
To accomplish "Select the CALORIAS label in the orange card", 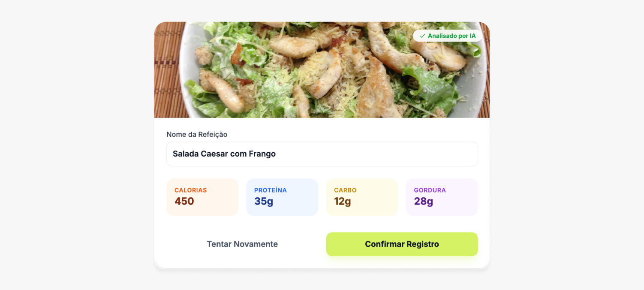I will pos(191,190).
